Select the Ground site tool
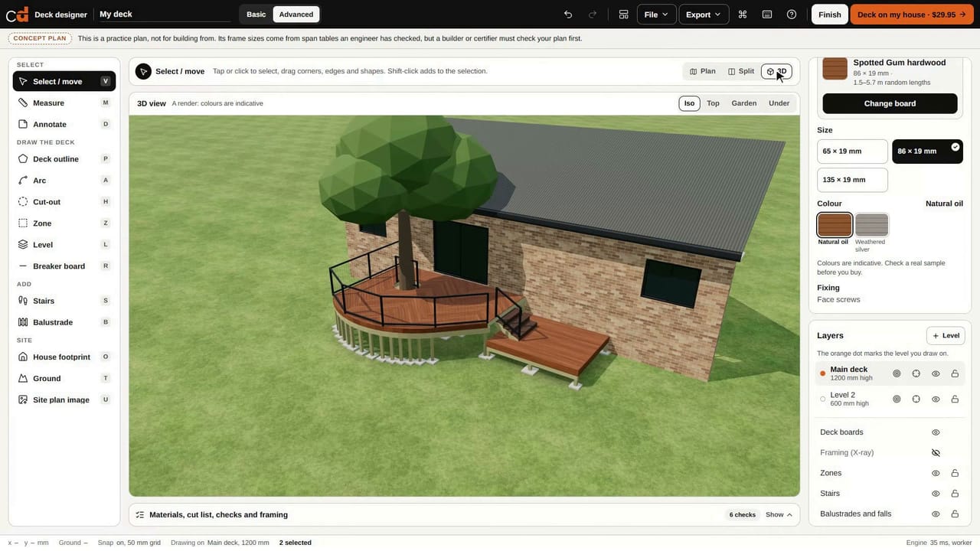The width and height of the screenshot is (980, 551). pos(64,378)
